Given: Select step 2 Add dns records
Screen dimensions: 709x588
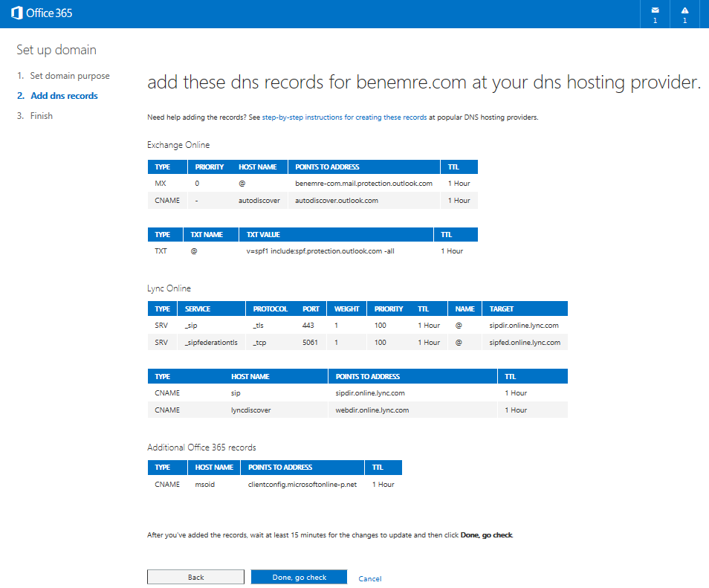Looking at the screenshot, I should coord(57,96).
